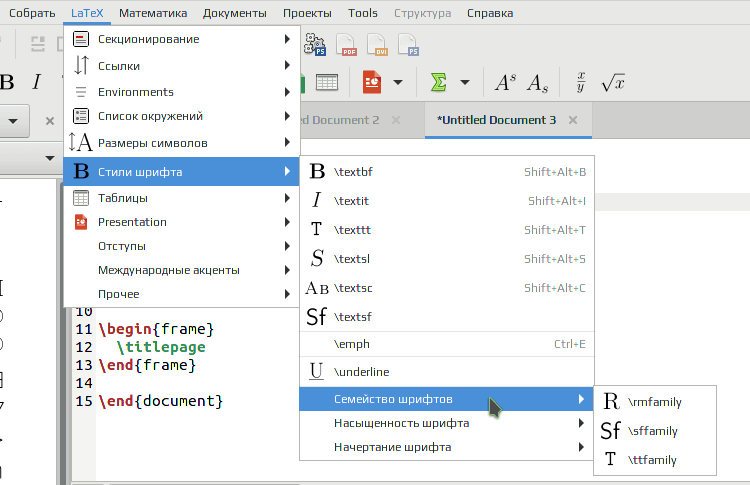Insert \ttfamily from font family submenu
The width and height of the screenshot is (750, 485).
655,460
